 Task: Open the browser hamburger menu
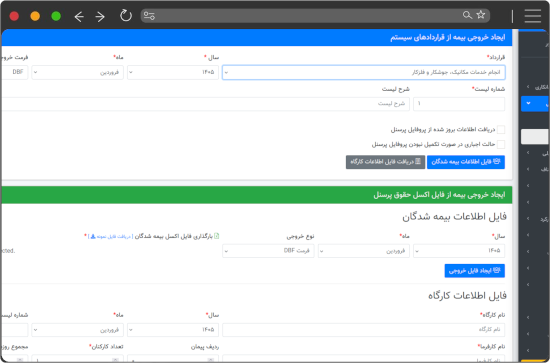[x=532, y=16]
